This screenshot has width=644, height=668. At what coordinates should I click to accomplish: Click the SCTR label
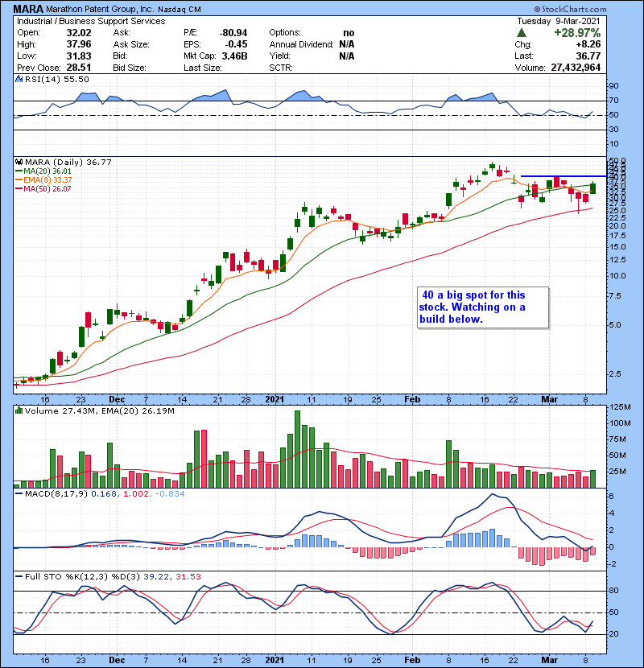pos(281,68)
